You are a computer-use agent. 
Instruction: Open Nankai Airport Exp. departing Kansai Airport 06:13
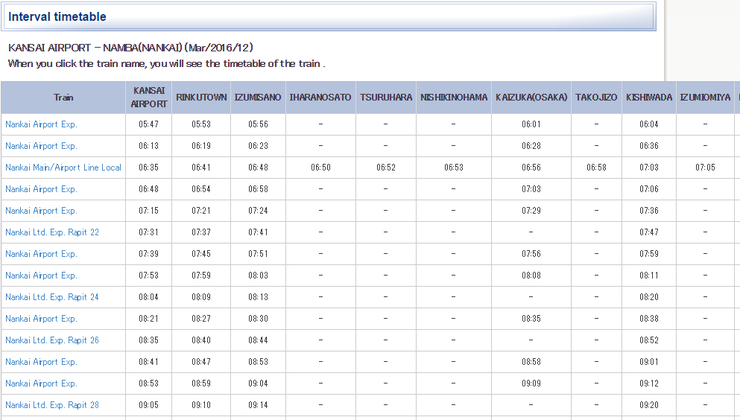pyautogui.click(x=41, y=146)
